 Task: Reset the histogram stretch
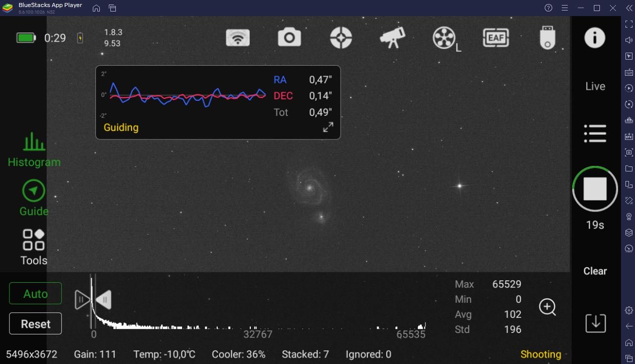pos(36,323)
